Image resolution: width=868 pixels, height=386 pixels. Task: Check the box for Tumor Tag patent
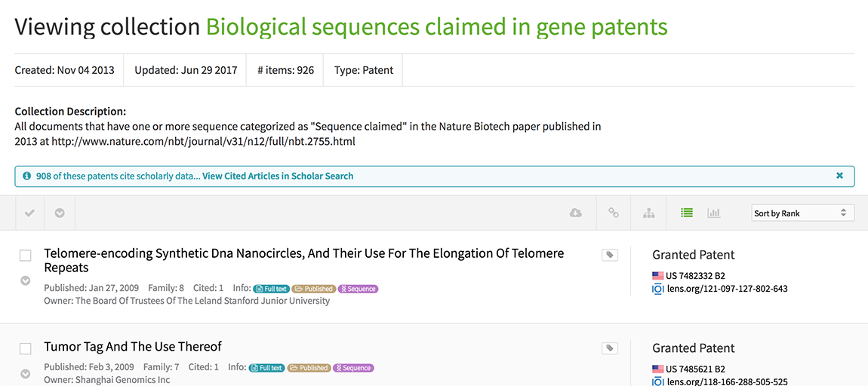point(25,349)
